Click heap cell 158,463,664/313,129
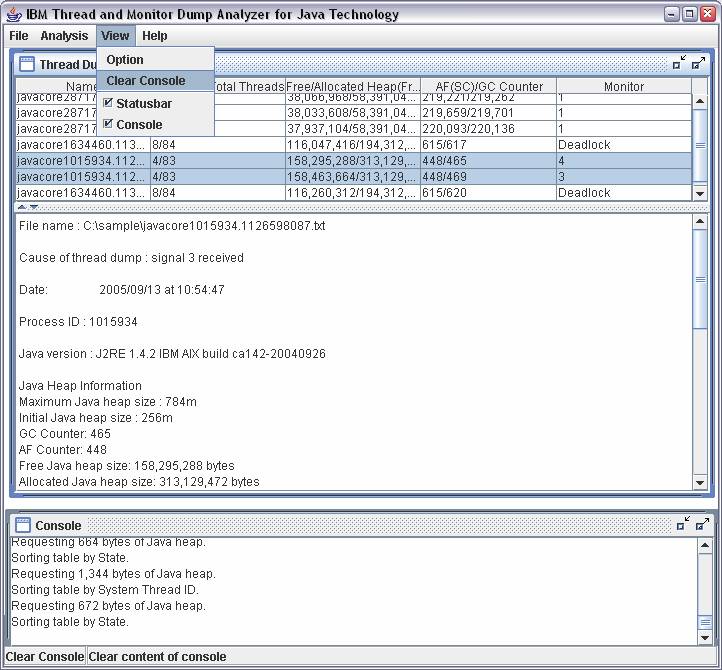The image size is (722, 670). [353, 177]
